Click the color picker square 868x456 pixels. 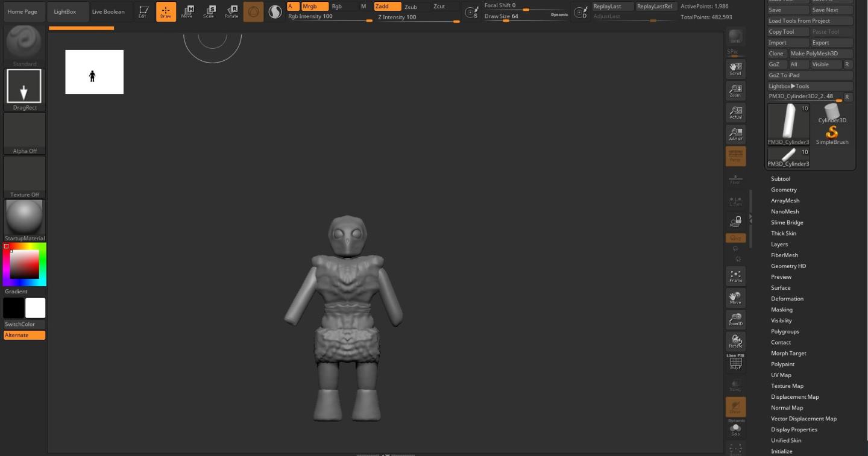(25, 264)
